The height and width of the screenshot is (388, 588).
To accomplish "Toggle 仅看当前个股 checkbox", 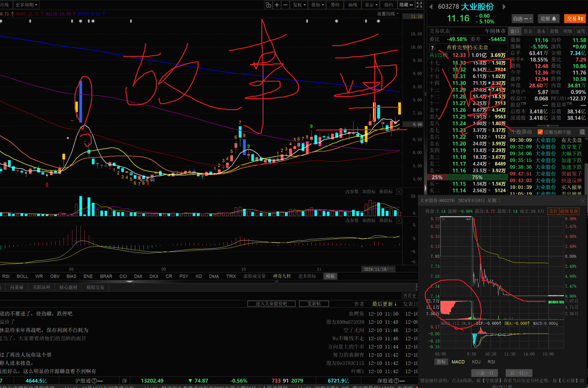I will pyautogui.click(x=540, y=132).
